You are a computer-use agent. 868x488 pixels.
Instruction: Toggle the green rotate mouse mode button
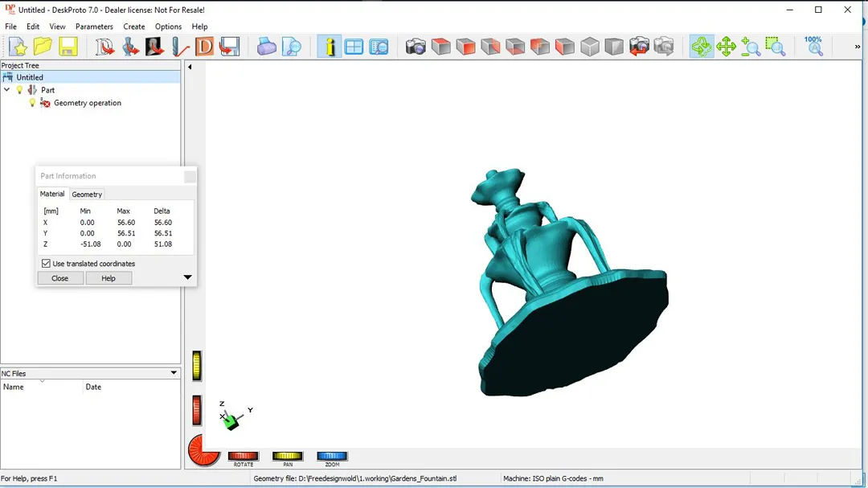click(702, 47)
